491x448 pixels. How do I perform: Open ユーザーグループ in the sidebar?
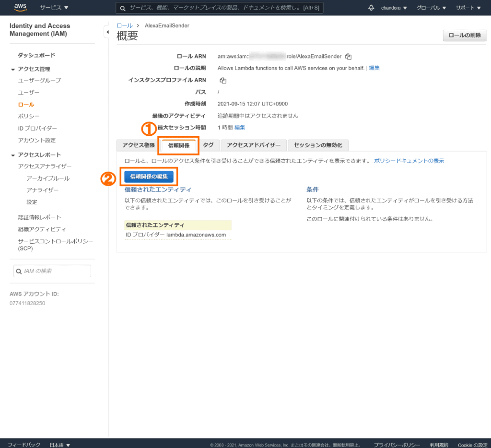39,80
